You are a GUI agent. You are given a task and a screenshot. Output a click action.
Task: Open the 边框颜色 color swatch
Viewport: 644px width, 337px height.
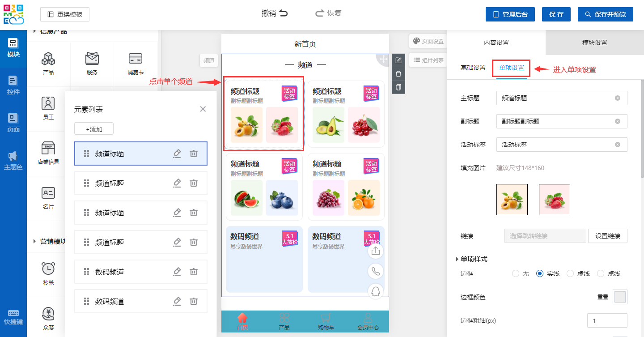point(620,297)
